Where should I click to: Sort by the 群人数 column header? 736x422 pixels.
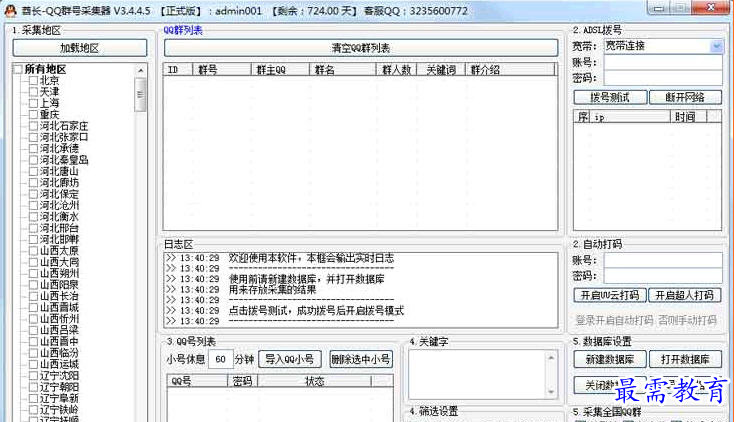click(396, 69)
